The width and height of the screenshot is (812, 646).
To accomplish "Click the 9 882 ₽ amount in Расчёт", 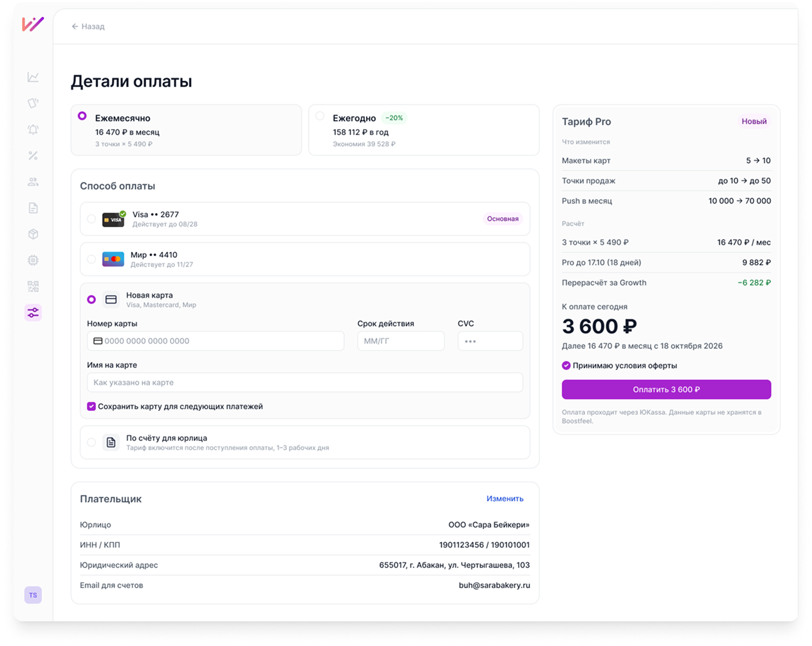I will (756, 262).
